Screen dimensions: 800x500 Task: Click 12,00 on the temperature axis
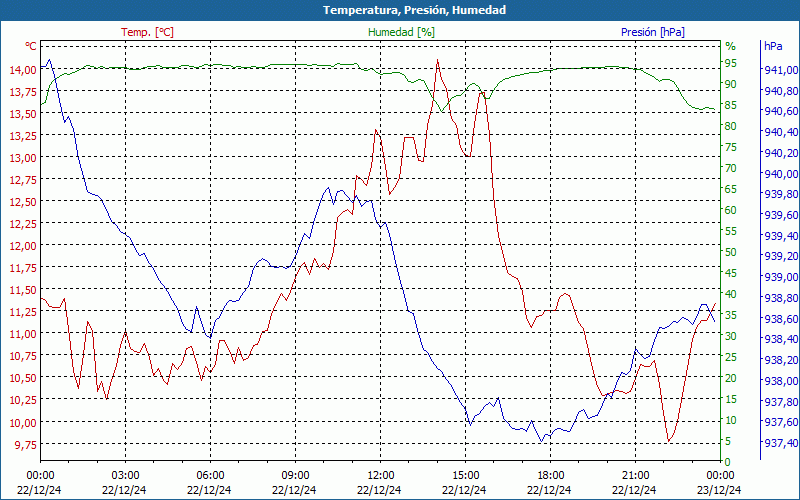23,245
